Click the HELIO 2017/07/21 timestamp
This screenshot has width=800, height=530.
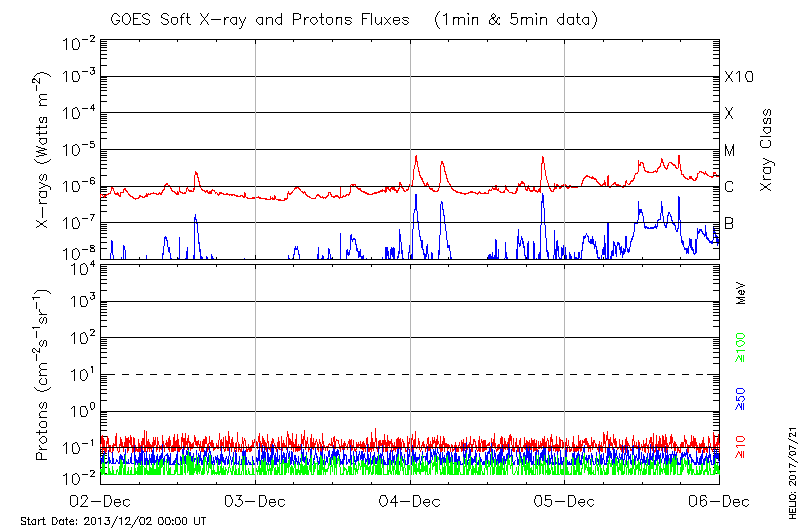pos(787,460)
